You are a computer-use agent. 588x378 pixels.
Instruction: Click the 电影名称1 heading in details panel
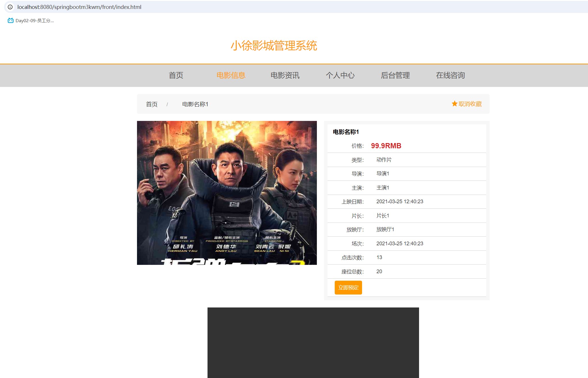(346, 132)
